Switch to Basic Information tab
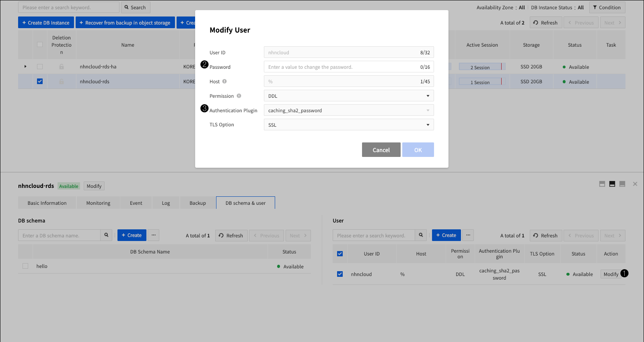Image resolution: width=644 pixels, height=342 pixels. 47,203
